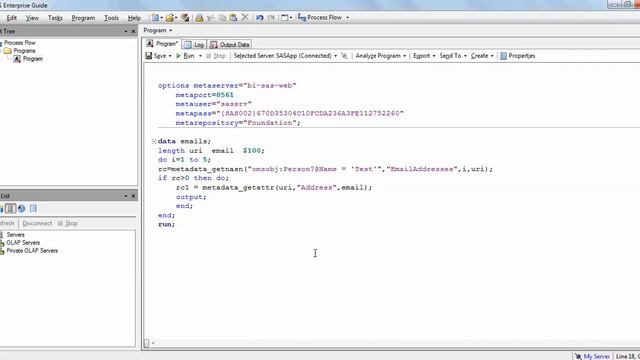This screenshot has width=640, height=360.
Task: Click the Paste clipboard icon
Action: tap(233, 18)
